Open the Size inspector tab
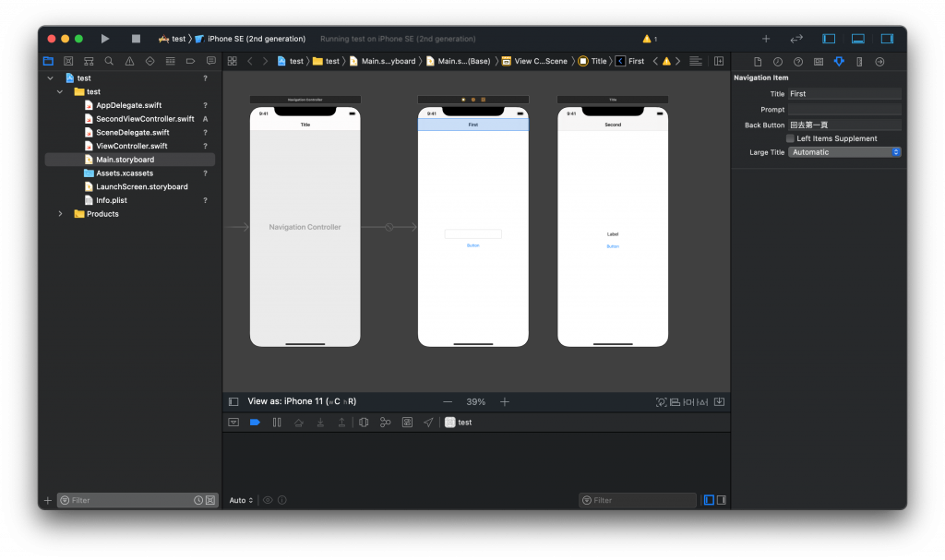 coord(859,62)
